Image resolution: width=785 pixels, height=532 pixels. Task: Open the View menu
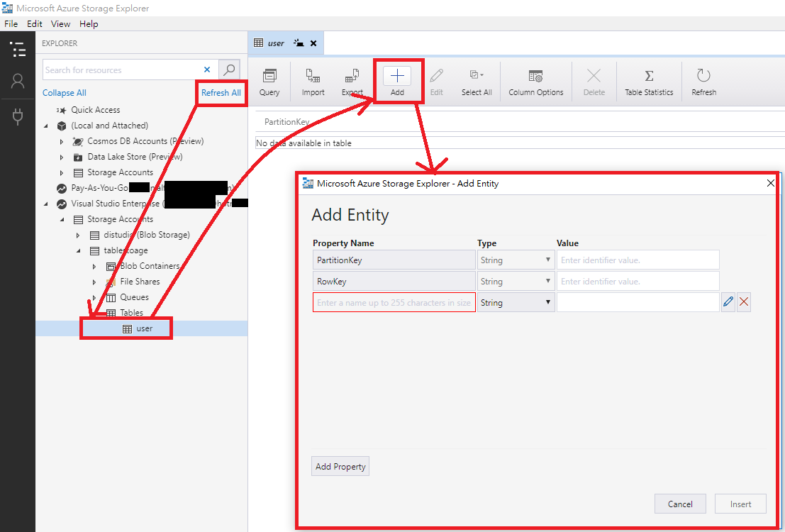(x=60, y=23)
